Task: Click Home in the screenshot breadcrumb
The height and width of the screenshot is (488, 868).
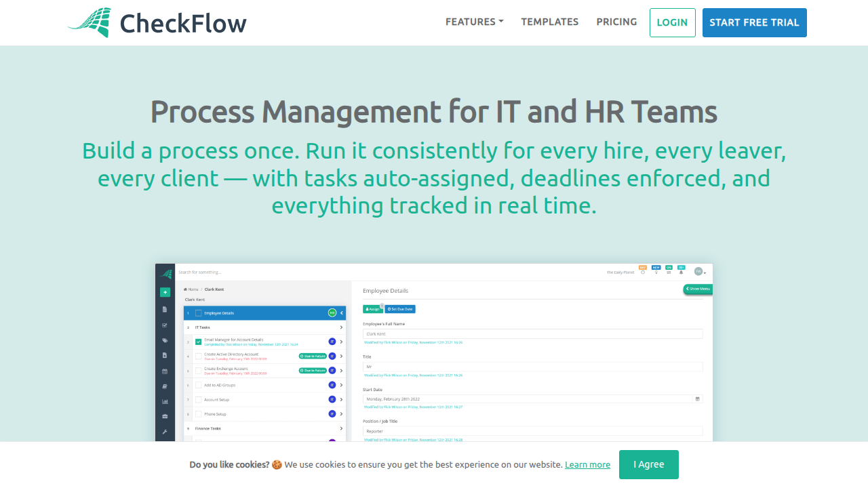Action: (x=193, y=289)
